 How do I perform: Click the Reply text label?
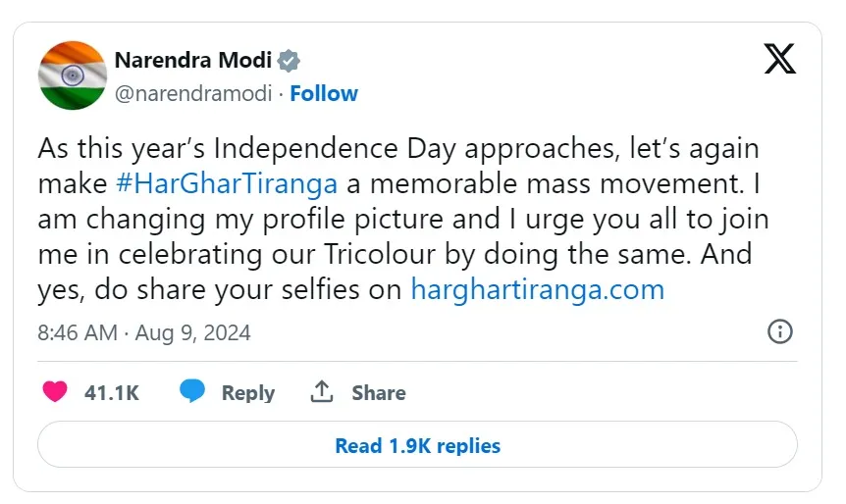coord(247,393)
